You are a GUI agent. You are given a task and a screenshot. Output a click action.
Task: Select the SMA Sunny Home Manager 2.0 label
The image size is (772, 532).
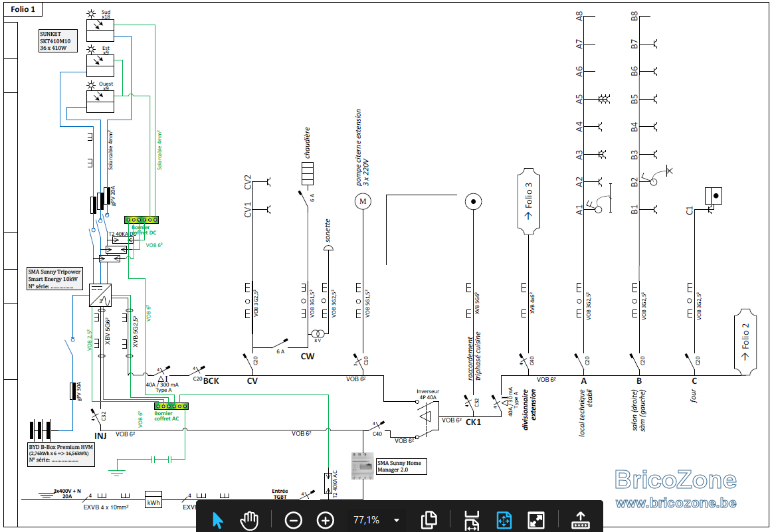(x=401, y=466)
